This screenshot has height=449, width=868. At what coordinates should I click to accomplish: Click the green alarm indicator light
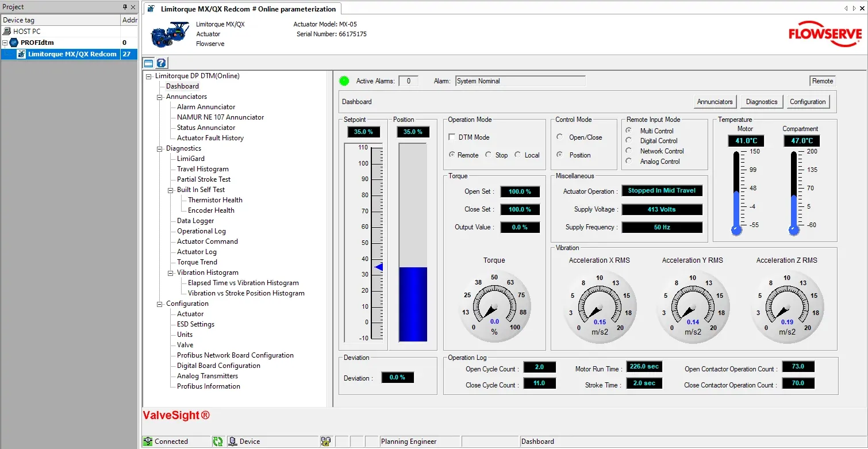point(344,81)
